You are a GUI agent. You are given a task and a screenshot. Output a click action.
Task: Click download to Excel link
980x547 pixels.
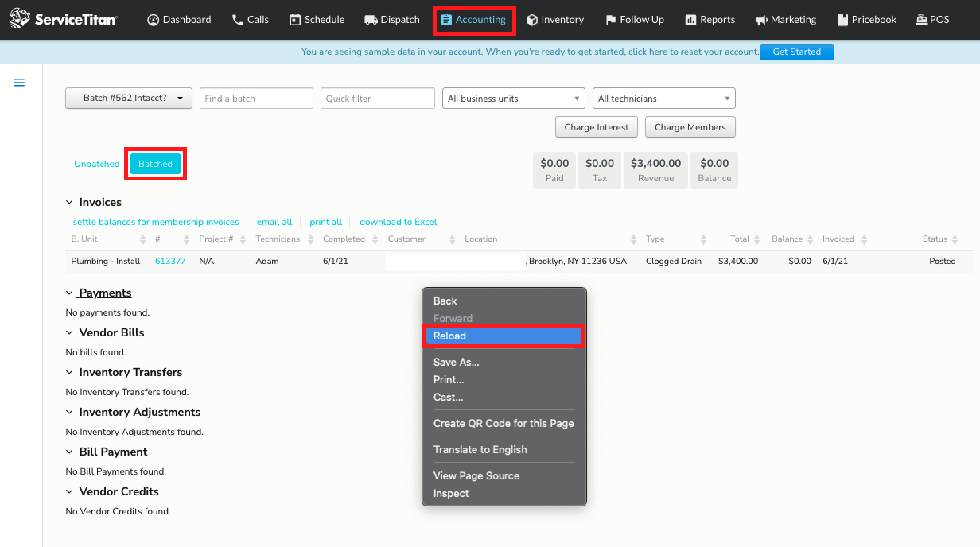(x=399, y=222)
